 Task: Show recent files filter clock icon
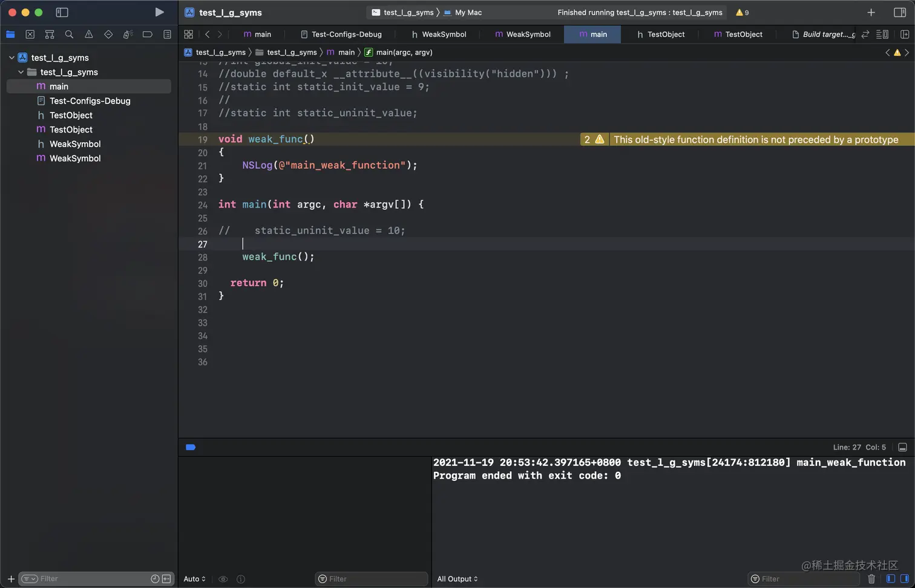[x=155, y=579]
